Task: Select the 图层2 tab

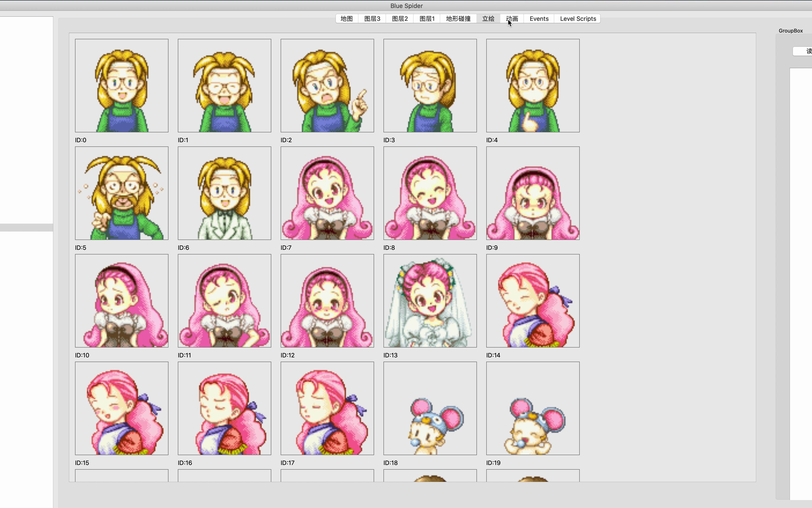Action: [400, 19]
